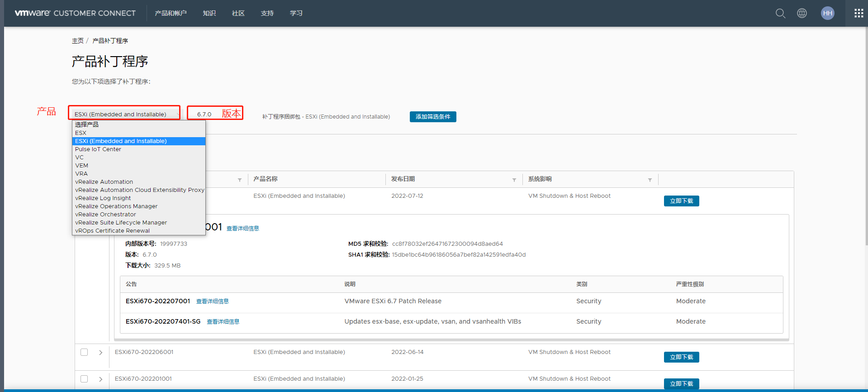Screen dimensions: 868x392
Task: Open the 学习 menu
Action: coord(296,13)
